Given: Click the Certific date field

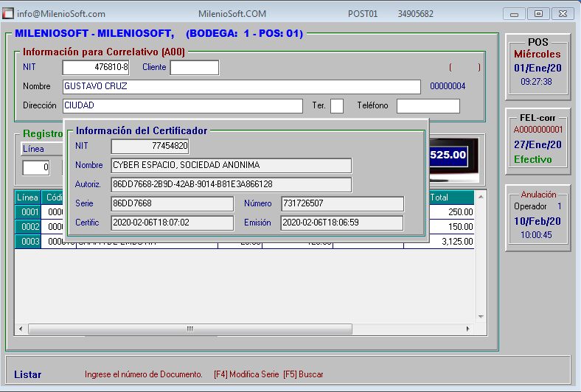Looking at the screenshot, I should 173,223.
